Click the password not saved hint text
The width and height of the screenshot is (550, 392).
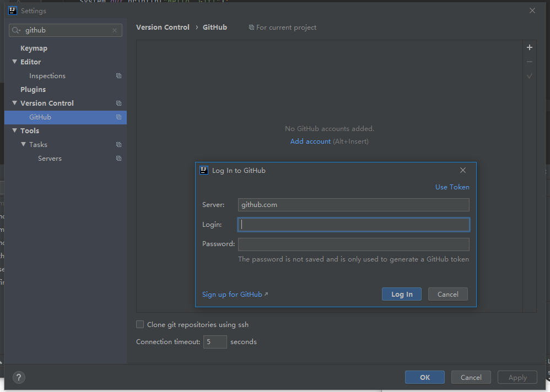click(353, 259)
